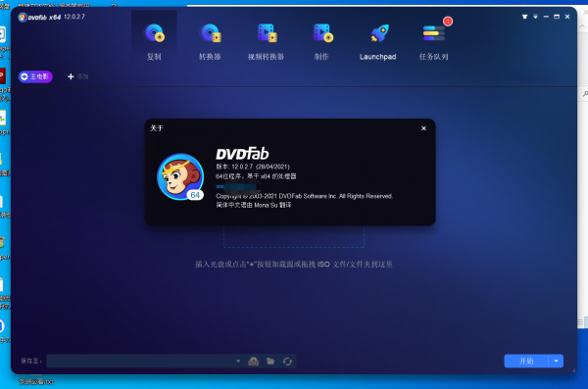588x389 pixels.
Task: Toggle the Main Movie (主电影) mode button
Action: [35, 76]
